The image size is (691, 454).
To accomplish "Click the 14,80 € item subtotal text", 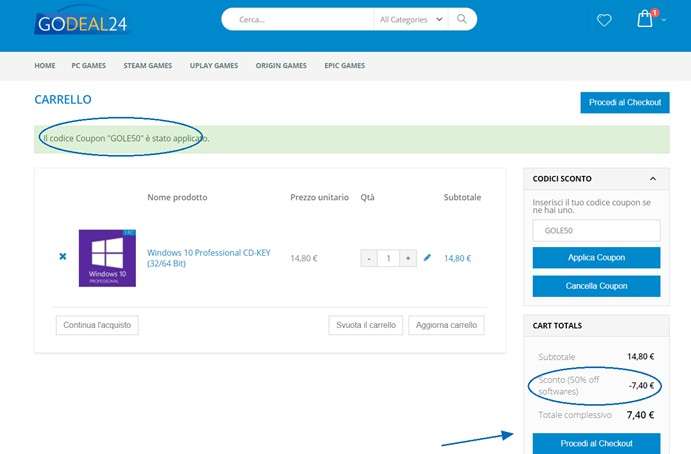I will tap(457, 258).
